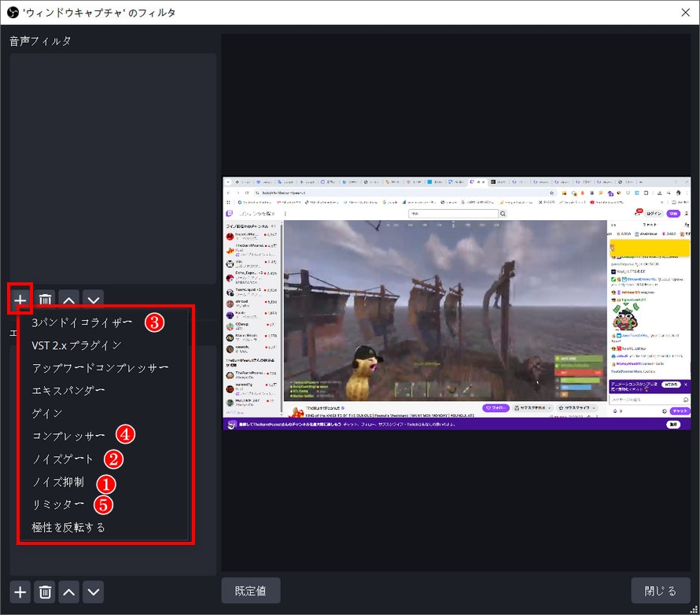Select コンプレッサー filter option
700x615 pixels.
[x=68, y=436]
